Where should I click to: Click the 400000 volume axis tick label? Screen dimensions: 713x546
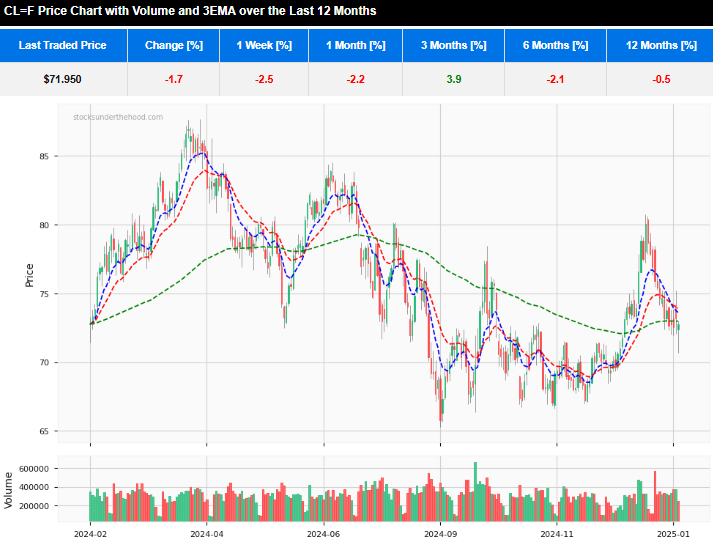click(34, 487)
